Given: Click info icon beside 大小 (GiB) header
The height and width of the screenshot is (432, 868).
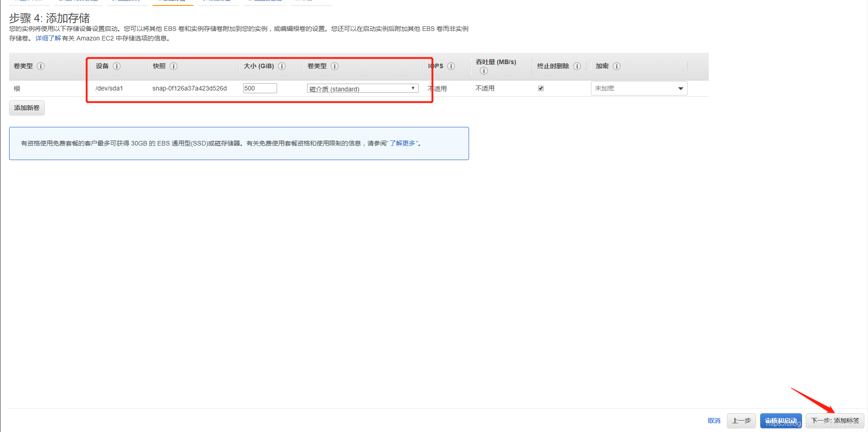Looking at the screenshot, I should coord(282,66).
